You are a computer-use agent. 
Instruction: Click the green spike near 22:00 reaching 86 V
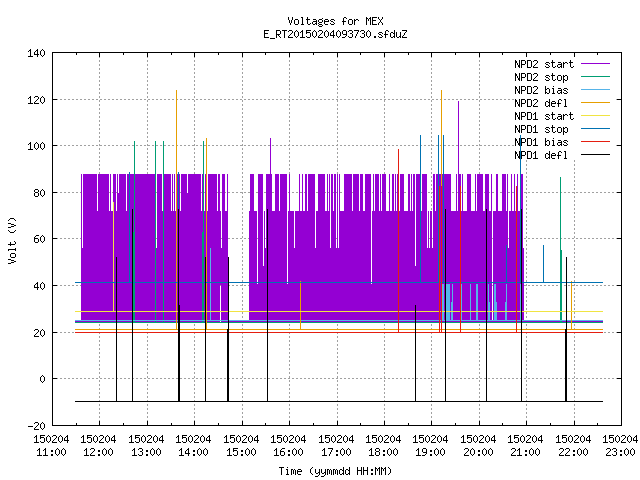click(560, 249)
